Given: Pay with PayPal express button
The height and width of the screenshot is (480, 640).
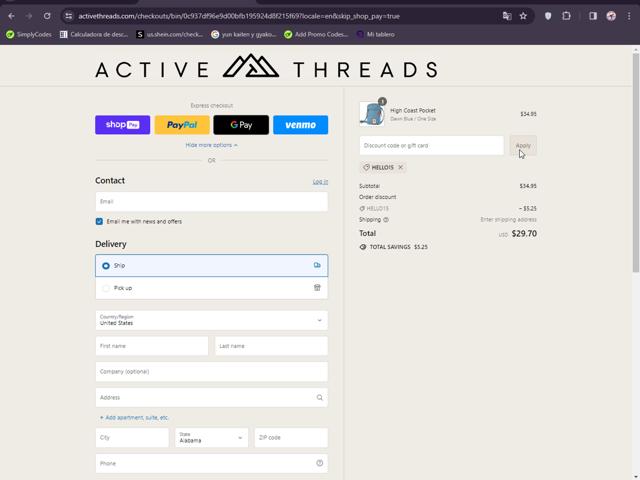Looking at the screenshot, I should (182, 125).
